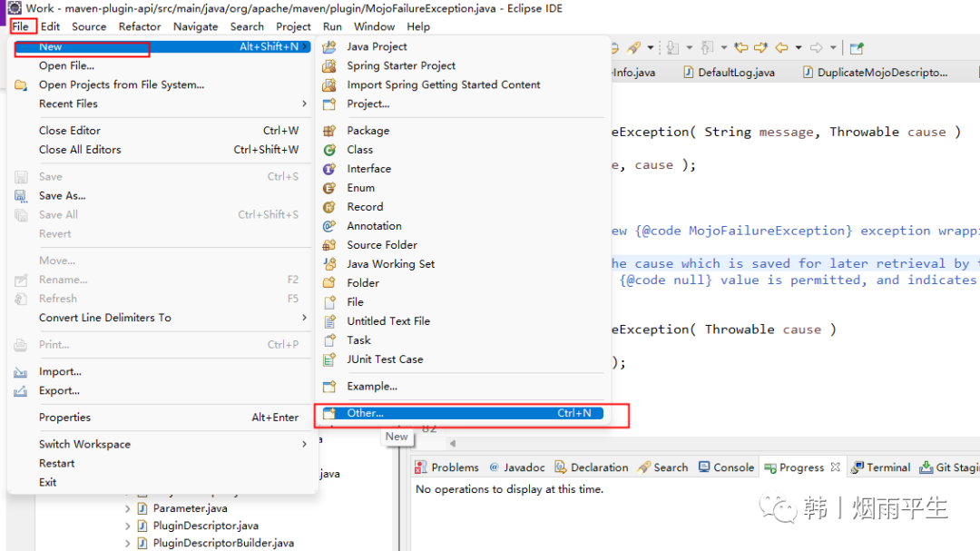Expand the PluginDescriptorBuilder.java tree node
This screenshot has width=980, height=551.
[128, 544]
